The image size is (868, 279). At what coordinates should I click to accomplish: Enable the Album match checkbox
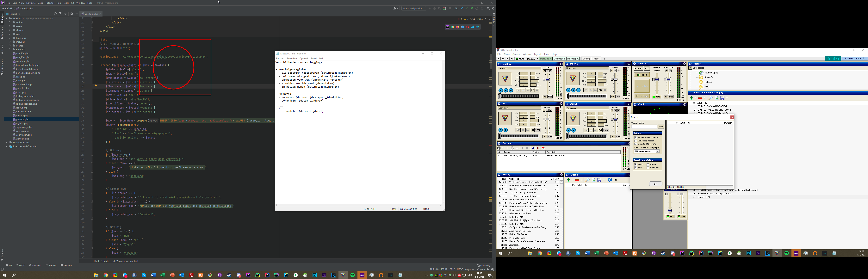(648, 165)
